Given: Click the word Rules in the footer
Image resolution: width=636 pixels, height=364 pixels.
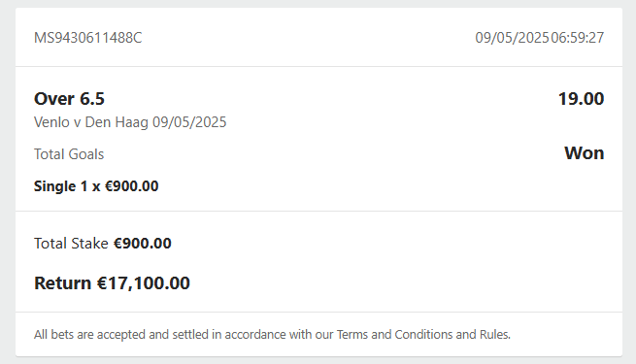Looking at the screenshot, I should click(493, 335).
